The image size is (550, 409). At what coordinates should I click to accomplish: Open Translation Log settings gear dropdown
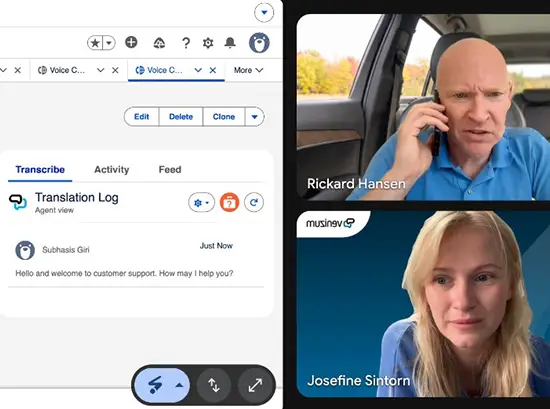[201, 202]
